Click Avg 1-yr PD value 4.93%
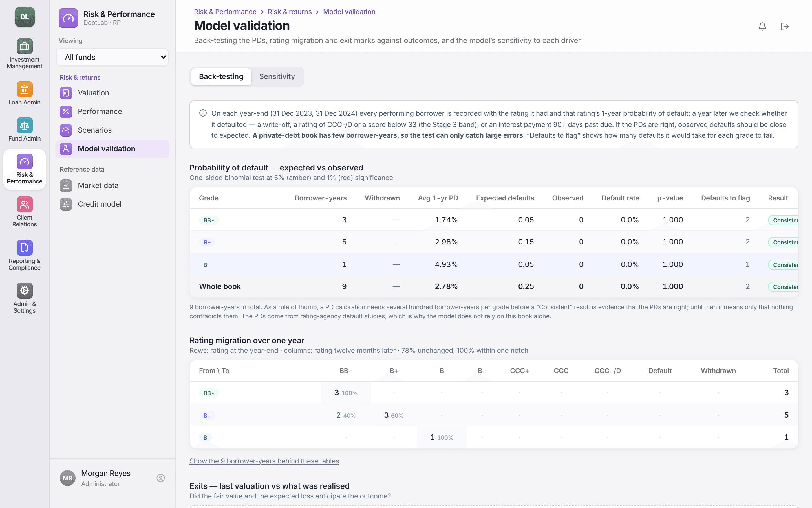Screen dimensions: 812x508 (446, 264)
